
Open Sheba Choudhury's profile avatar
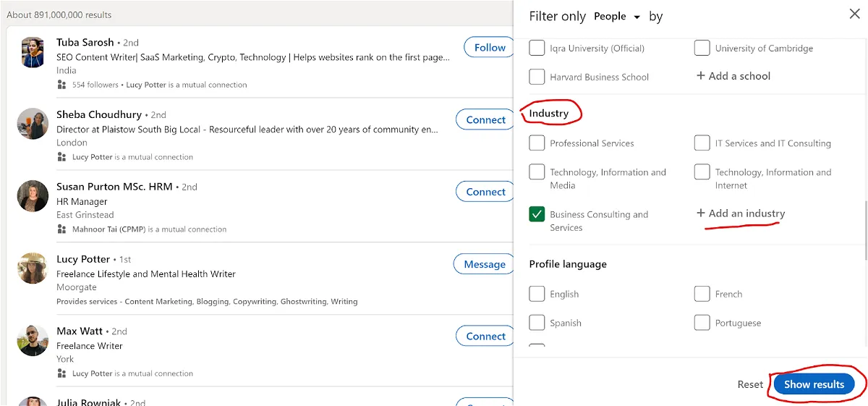pyautogui.click(x=33, y=124)
